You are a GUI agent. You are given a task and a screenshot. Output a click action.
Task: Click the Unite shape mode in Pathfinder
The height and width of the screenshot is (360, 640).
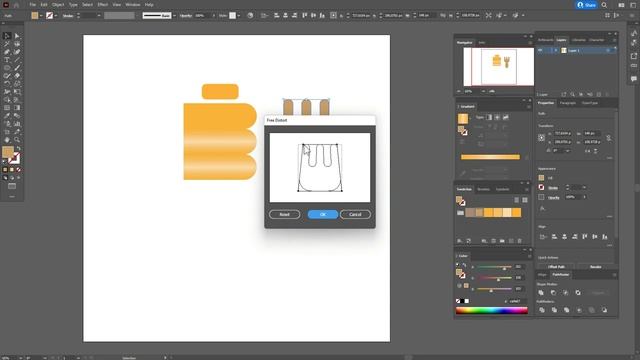541,293
